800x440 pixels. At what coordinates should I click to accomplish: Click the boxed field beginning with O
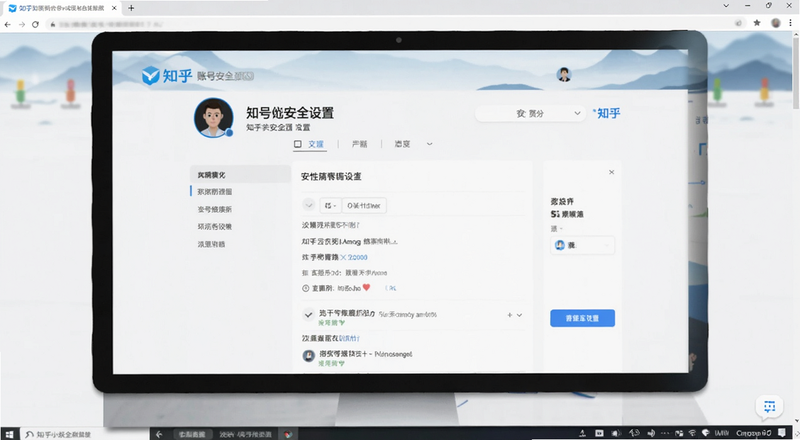click(364, 205)
